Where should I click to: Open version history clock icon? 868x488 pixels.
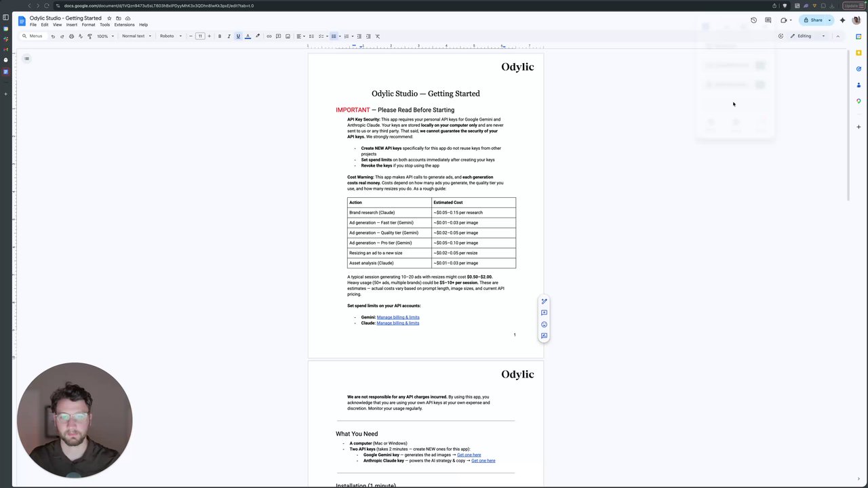tap(753, 20)
